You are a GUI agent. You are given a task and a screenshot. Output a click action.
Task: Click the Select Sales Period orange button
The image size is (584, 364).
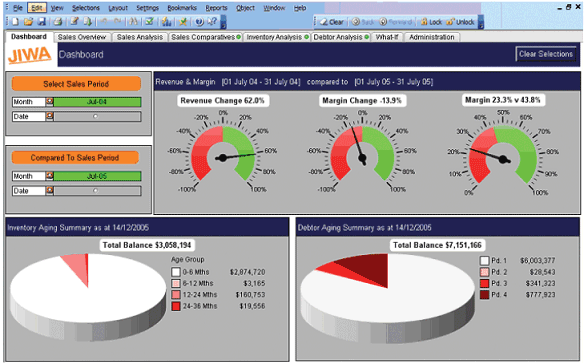[76, 84]
